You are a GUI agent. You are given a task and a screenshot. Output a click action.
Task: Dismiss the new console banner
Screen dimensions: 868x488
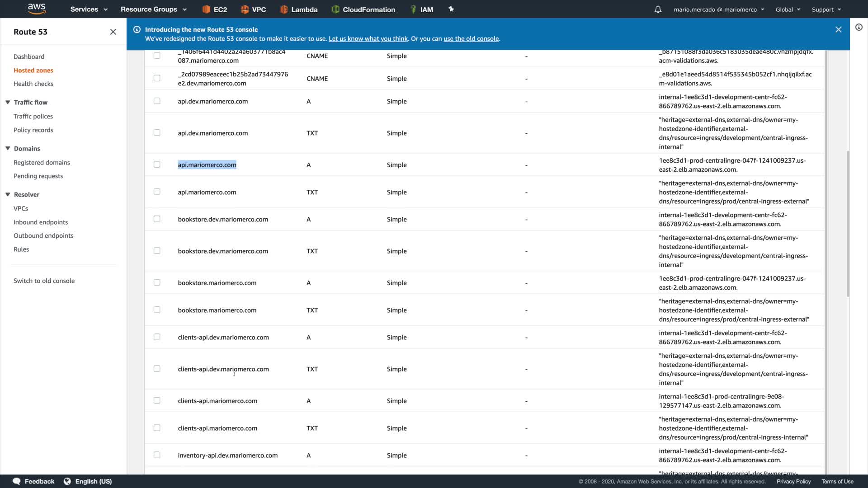pos(838,29)
